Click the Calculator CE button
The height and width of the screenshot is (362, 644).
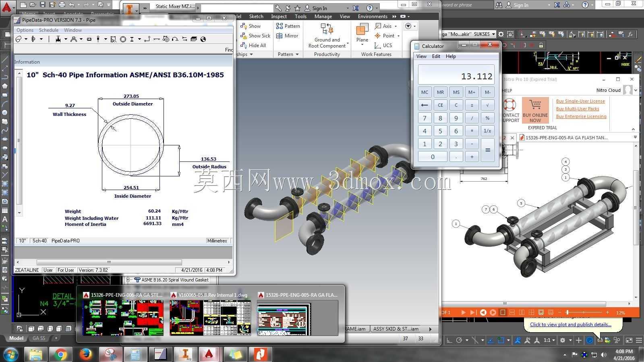[440, 105]
